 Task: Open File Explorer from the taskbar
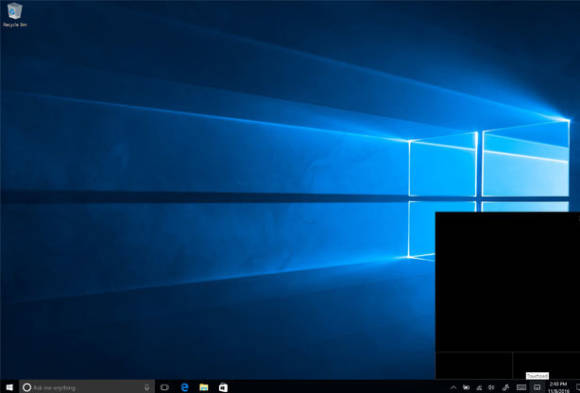203,387
